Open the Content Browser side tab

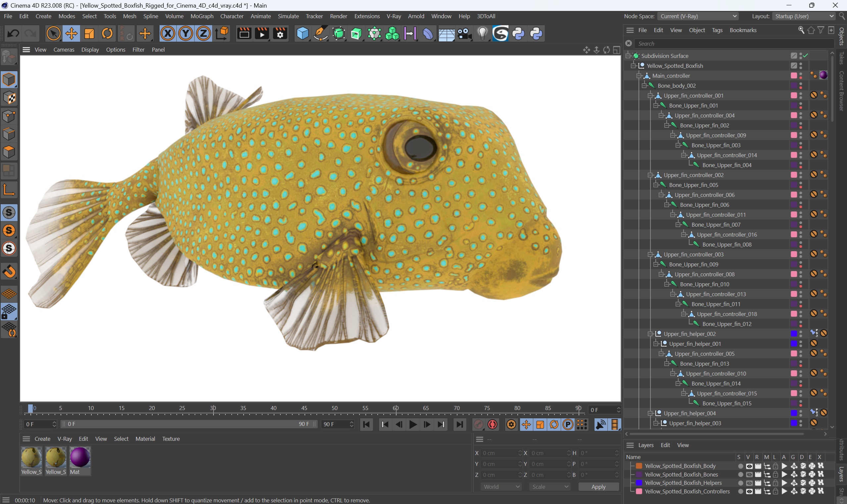pyautogui.click(x=842, y=91)
